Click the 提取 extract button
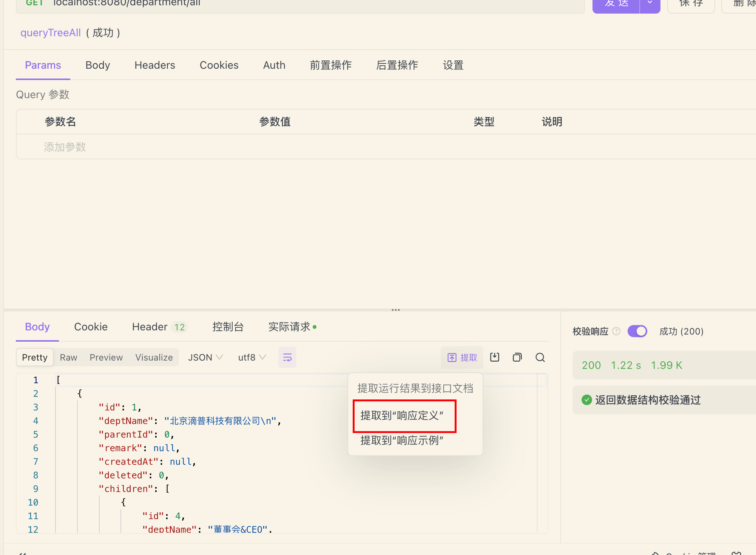 [462, 358]
